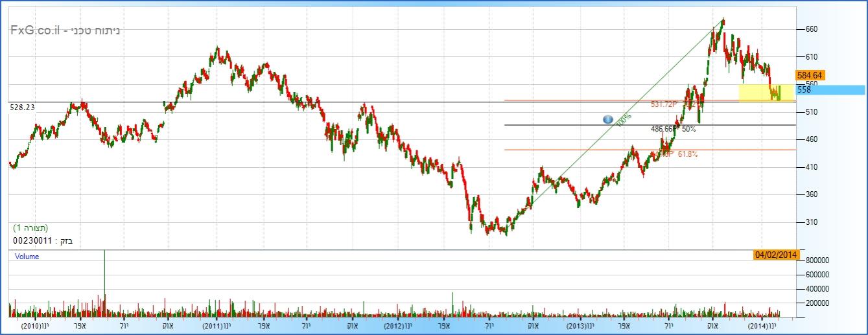
Task: Click the (2010) year marker on time axis
Action: pyautogui.click(x=31, y=325)
